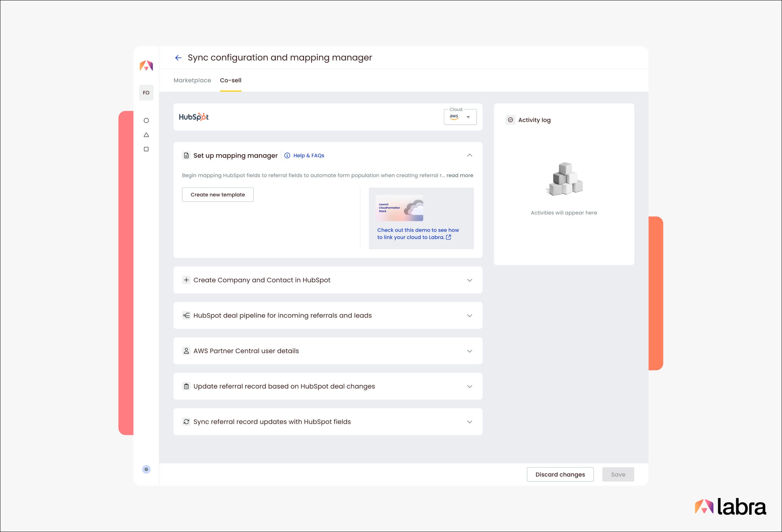Expand Sync referral record updates with HubSpot fields
The image size is (782, 532).
tap(470, 422)
